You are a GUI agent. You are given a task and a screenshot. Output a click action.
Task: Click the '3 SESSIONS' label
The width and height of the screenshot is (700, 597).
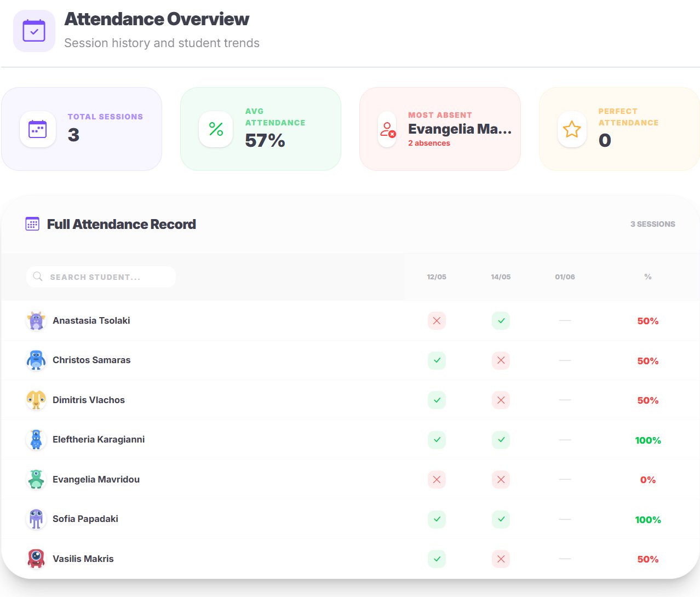pyautogui.click(x=652, y=224)
